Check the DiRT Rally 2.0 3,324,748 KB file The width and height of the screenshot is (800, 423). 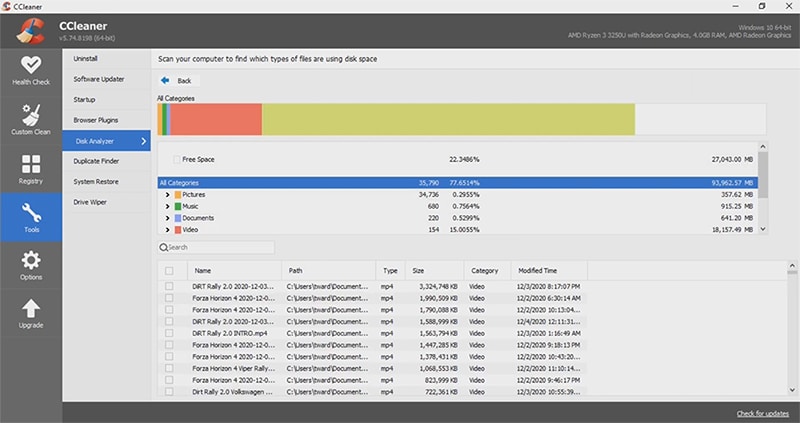pyautogui.click(x=169, y=287)
